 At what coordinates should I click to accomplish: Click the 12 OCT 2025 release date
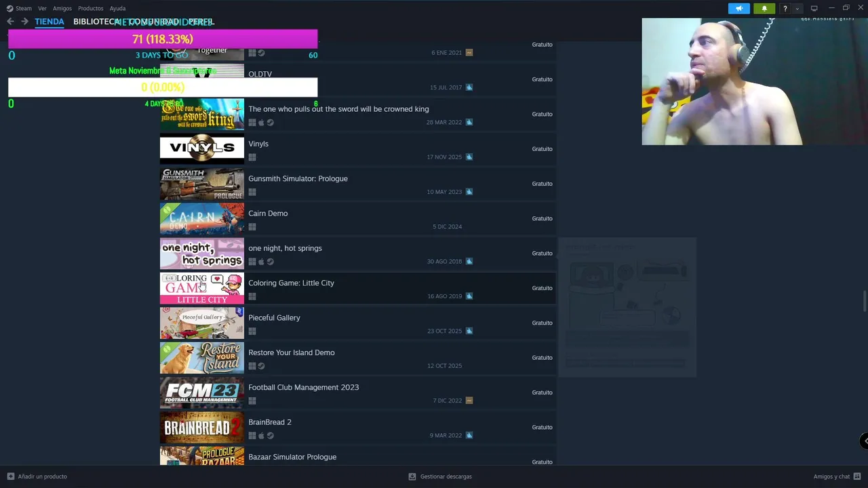point(444,366)
